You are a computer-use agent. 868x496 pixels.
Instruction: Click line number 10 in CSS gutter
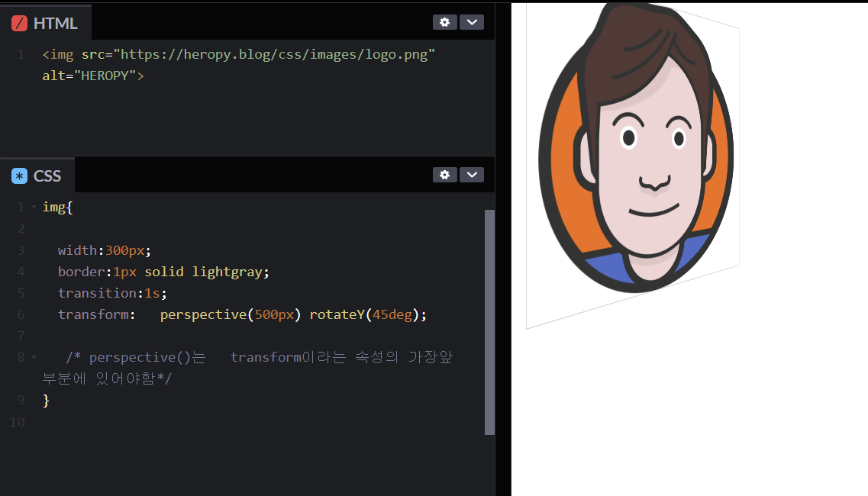(x=17, y=422)
